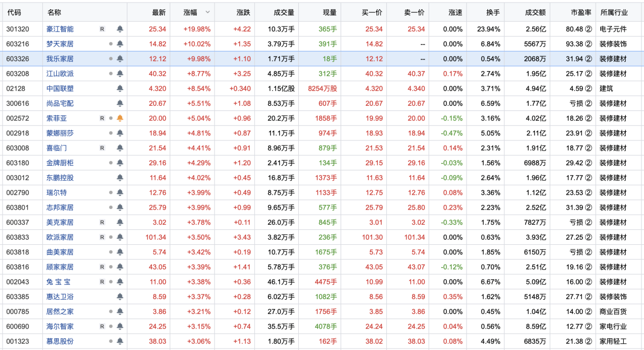
Task: Click the bell icon for 蒙娜丽莎
Action: (x=120, y=133)
